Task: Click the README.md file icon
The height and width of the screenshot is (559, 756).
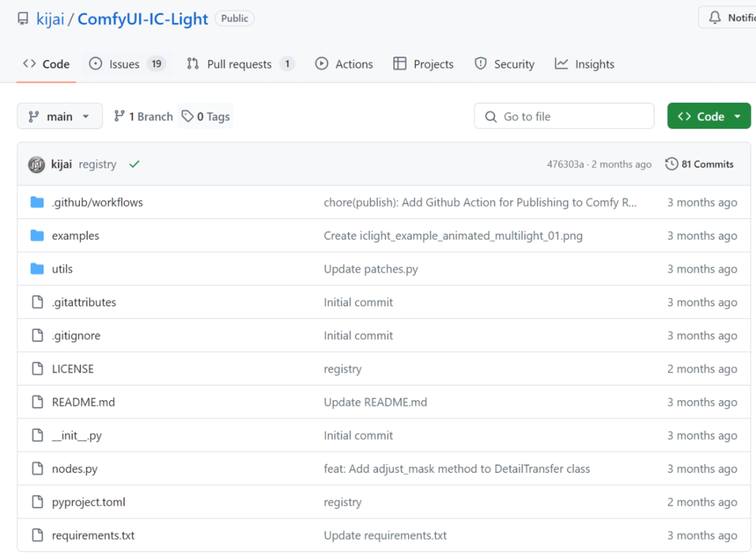Action: click(x=37, y=402)
